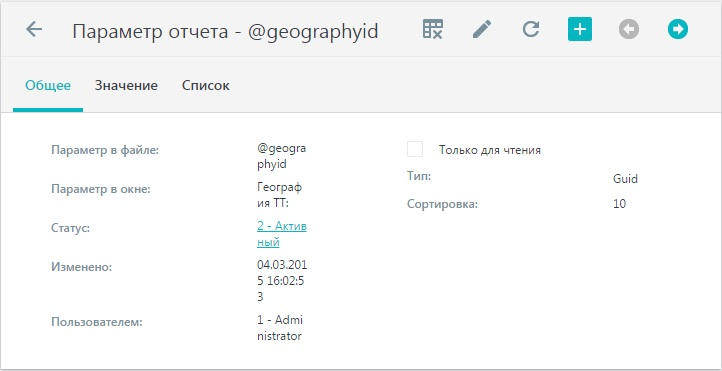Screen dimensions: 722x371
Task: Toggle the Только для чтения checkbox
Action: (x=415, y=149)
